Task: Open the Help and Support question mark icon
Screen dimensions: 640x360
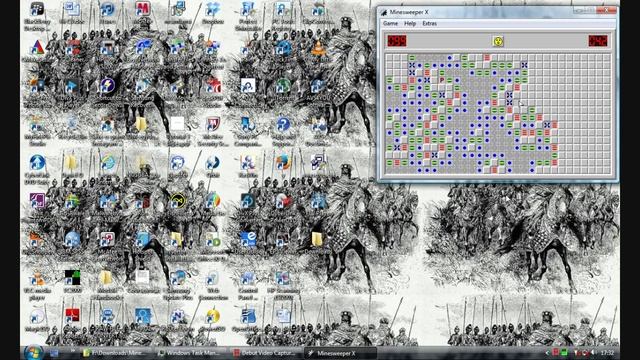Action: coord(283,124)
